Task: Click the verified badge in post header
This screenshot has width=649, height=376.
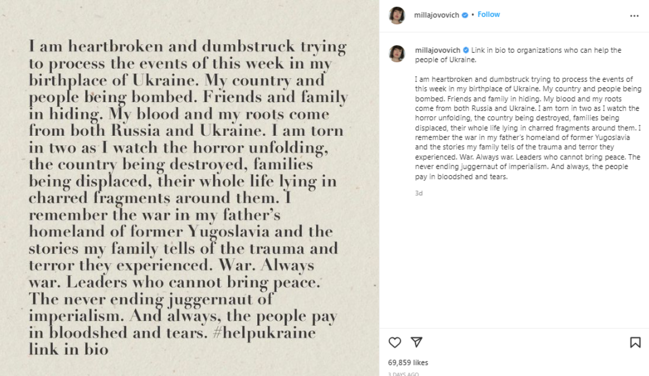Action: 465,15
